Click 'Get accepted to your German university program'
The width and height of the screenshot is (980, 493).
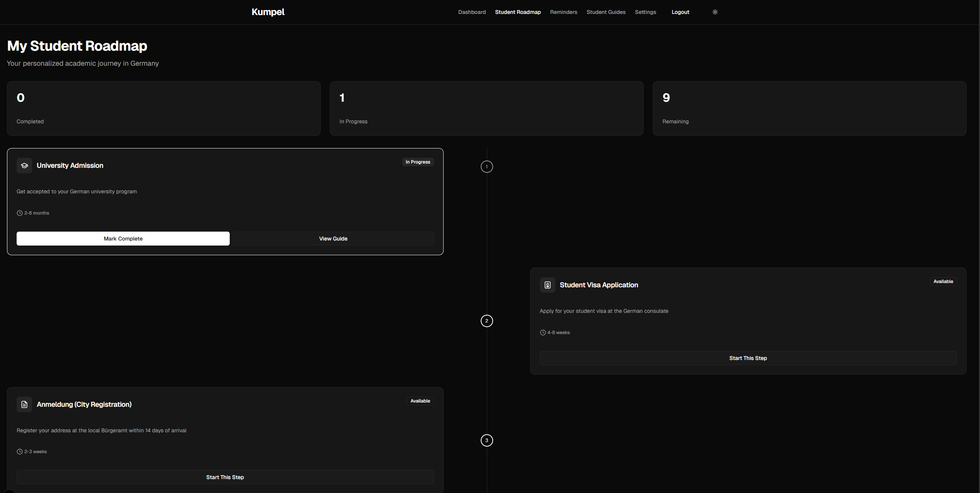(77, 191)
